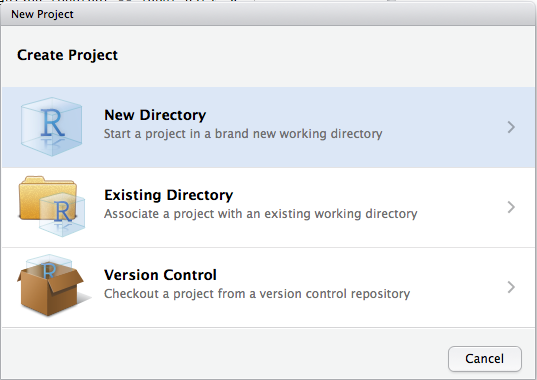Click the New Project title bar
This screenshot has height=380, width=537.
[268, 14]
